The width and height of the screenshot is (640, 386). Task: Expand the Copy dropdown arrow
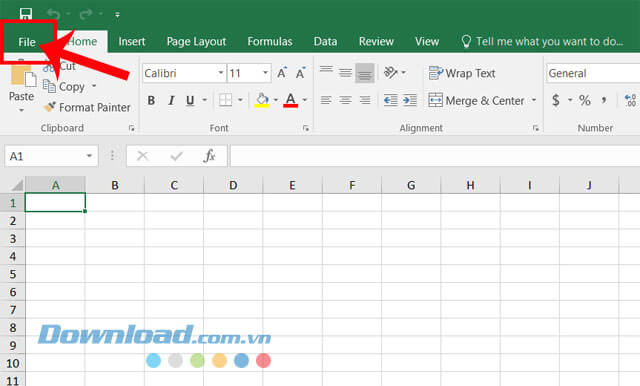point(94,86)
